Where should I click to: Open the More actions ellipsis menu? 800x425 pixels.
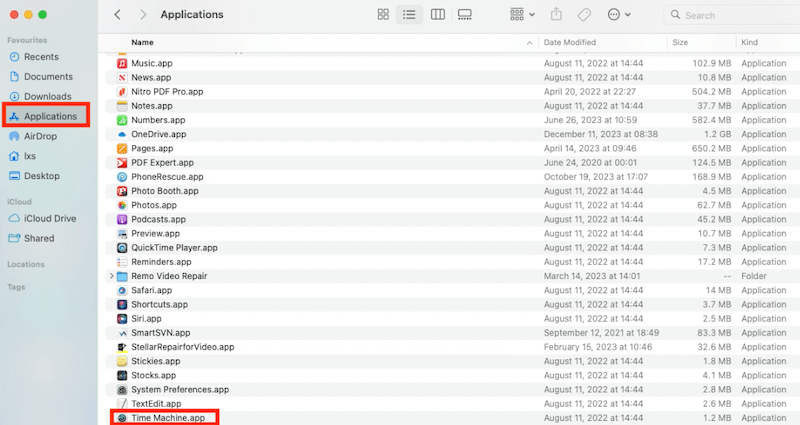coord(619,15)
